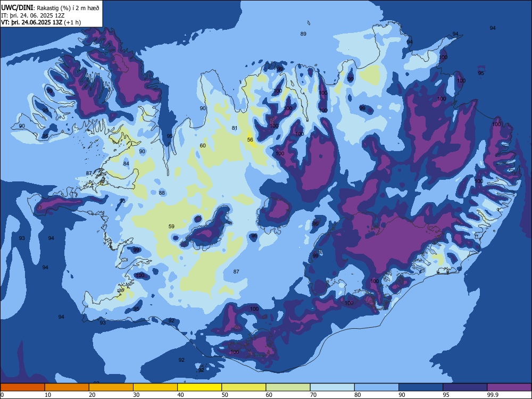Click the humidity value 88 on the map

[x=162, y=193]
